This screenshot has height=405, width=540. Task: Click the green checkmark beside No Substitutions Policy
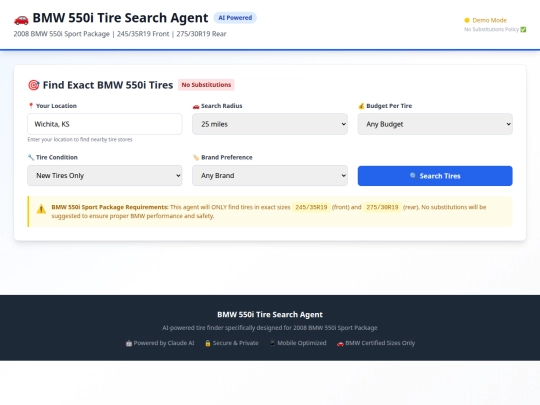click(x=523, y=30)
